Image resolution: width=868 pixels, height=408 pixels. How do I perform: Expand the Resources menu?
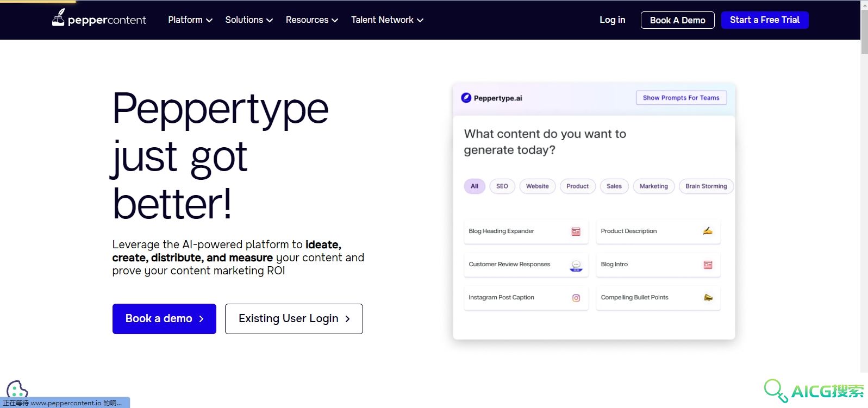[312, 20]
